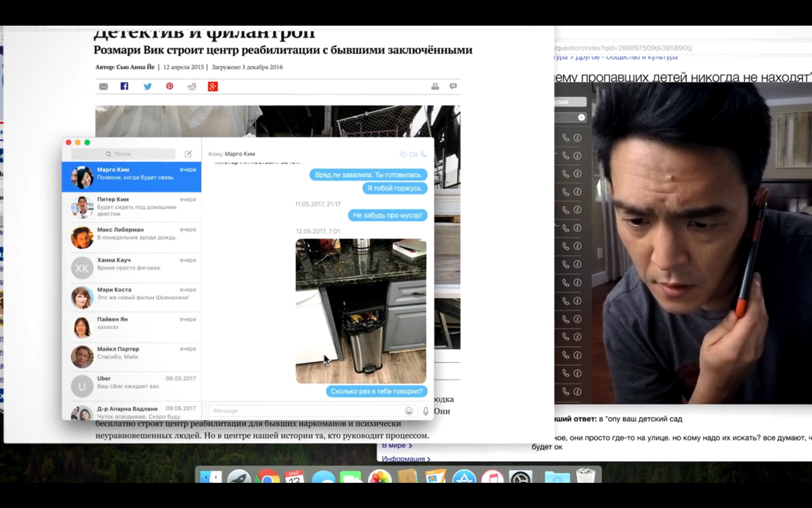
Task: Open Launchpad from the Dock
Action: 239,476
